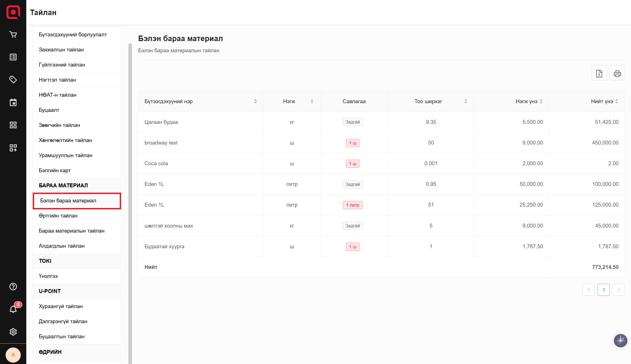Screen dimensions: 631x364
Task: Go to next page arrow
Action: click(619, 290)
